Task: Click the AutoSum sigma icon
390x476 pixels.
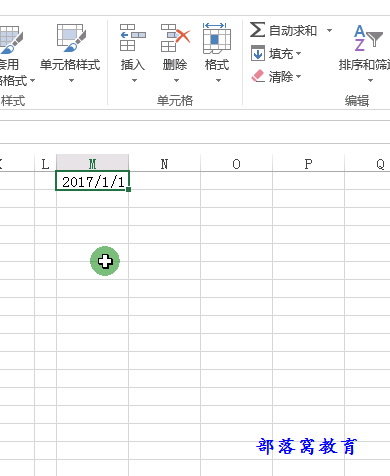Action: [258, 30]
